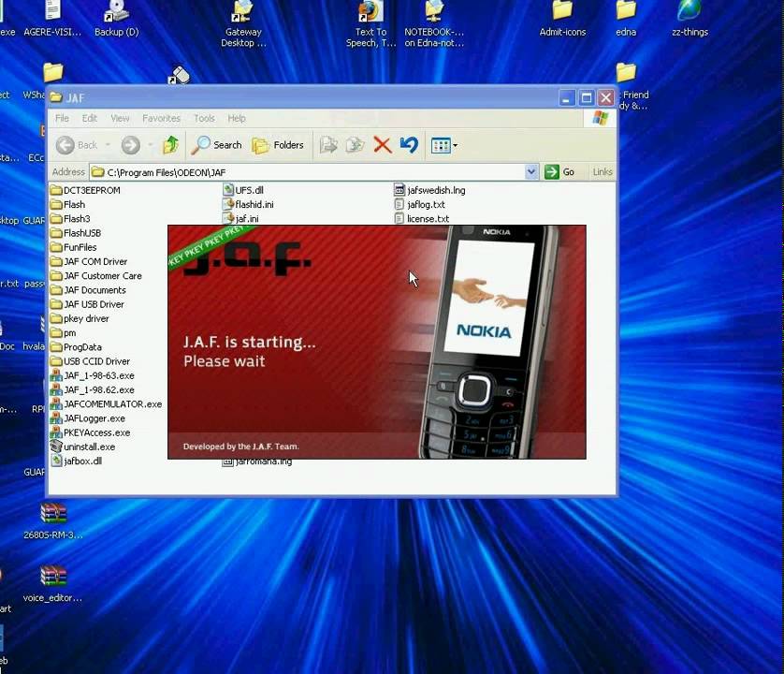Select zz-things desktop icon
Screen dimensions: 784x674
[x=690, y=19]
